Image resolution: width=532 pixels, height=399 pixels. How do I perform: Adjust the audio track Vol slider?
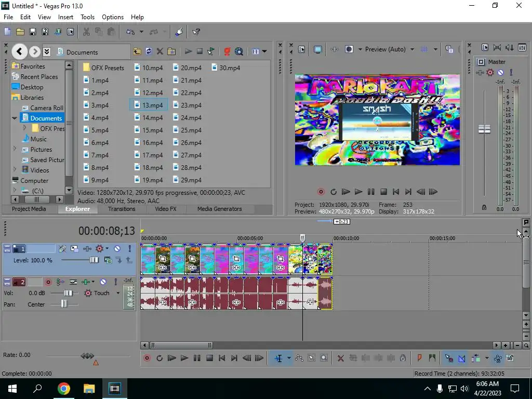68,293
